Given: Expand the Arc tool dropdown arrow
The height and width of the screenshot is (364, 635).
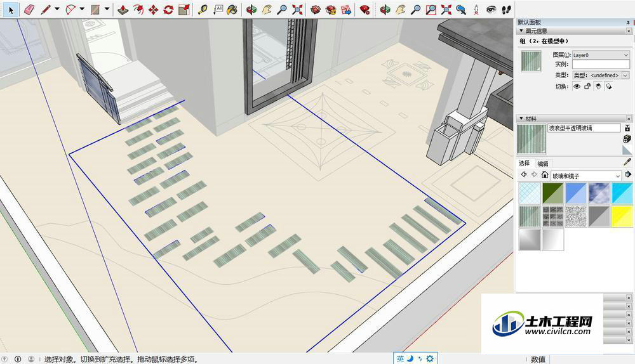Looking at the screenshot, I should click(x=82, y=8).
